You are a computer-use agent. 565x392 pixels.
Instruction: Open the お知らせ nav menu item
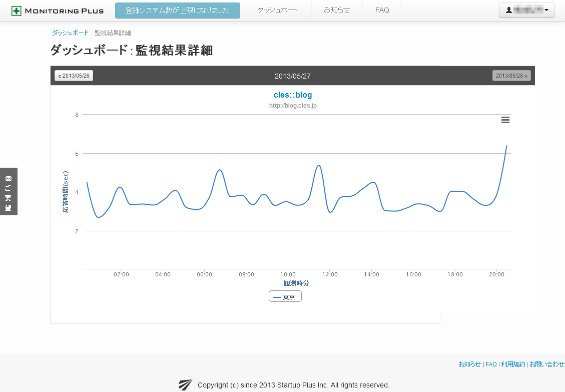pos(337,10)
